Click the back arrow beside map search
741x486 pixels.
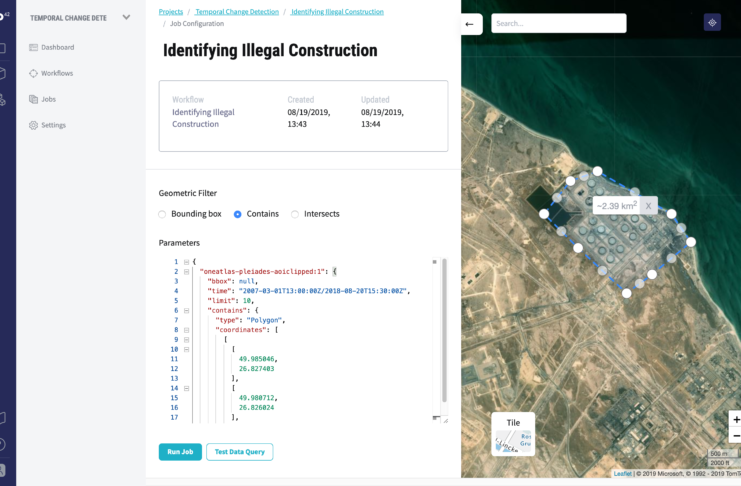point(471,23)
